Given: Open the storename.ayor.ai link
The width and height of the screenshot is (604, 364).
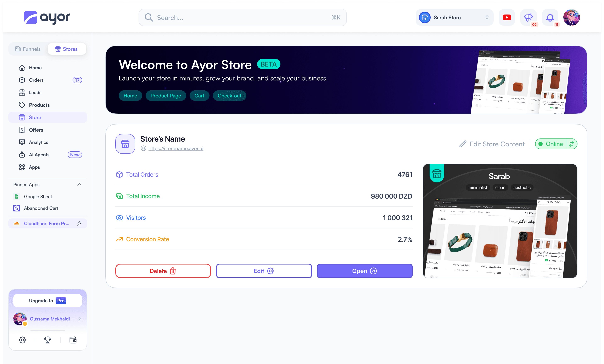Looking at the screenshot, I should click(176, 148).
